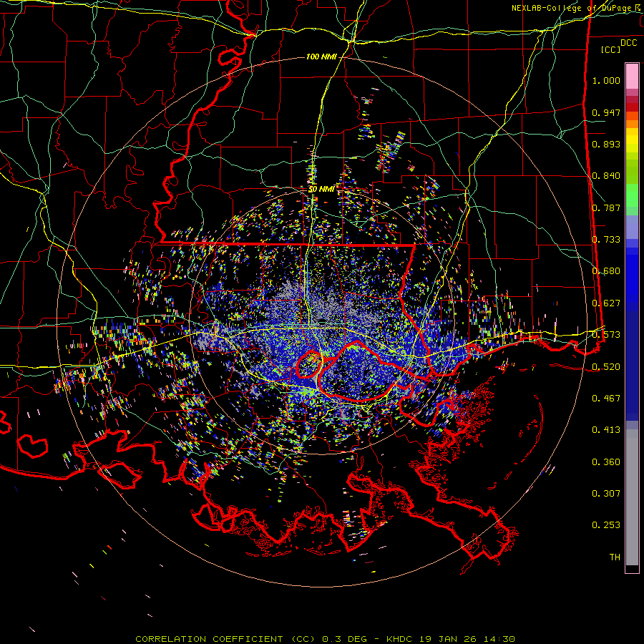Click the 1.000 value on the color scale
The image size is (644, 644).
(x=606, y=80)
